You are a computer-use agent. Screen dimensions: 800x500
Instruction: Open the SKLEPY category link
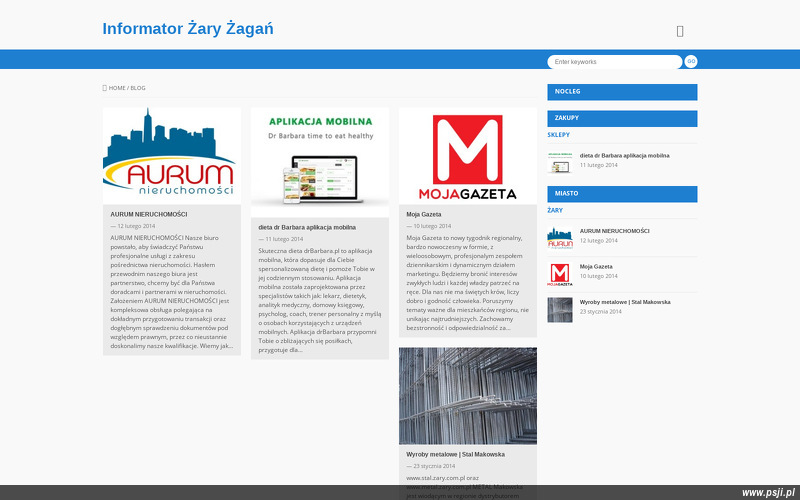(558, 135)
